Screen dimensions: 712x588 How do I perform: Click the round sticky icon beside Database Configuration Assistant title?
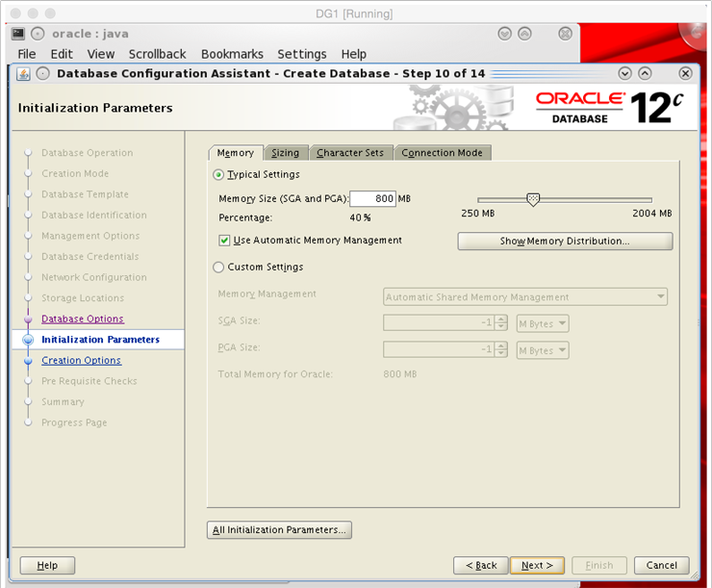click(x=42, y=73)
